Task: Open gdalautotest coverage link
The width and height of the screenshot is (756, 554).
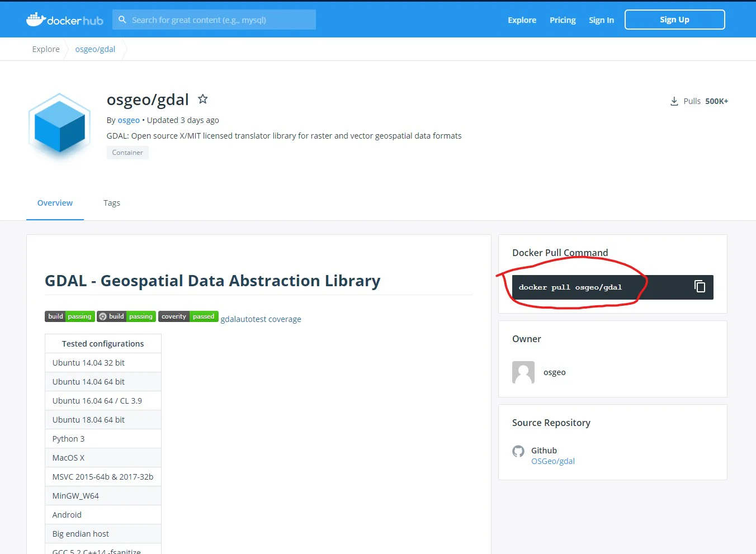Action: [261, 319]
